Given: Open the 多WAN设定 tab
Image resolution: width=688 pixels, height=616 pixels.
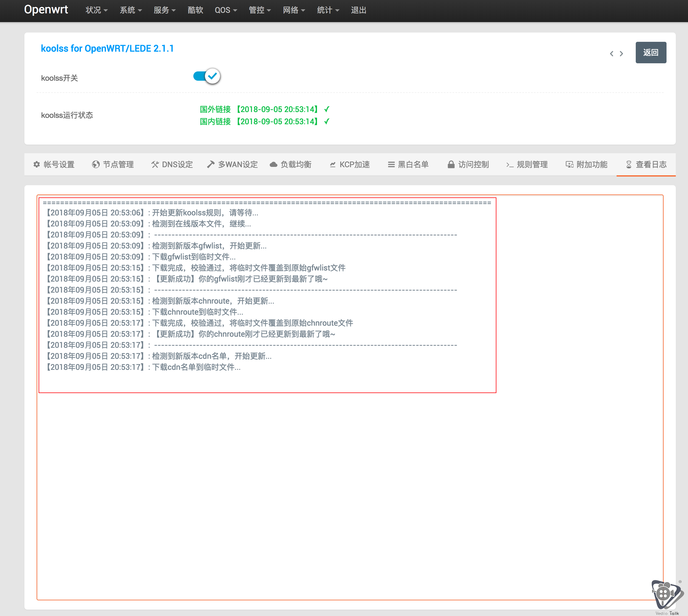Looking at the screenshot, I should point(233,165).
